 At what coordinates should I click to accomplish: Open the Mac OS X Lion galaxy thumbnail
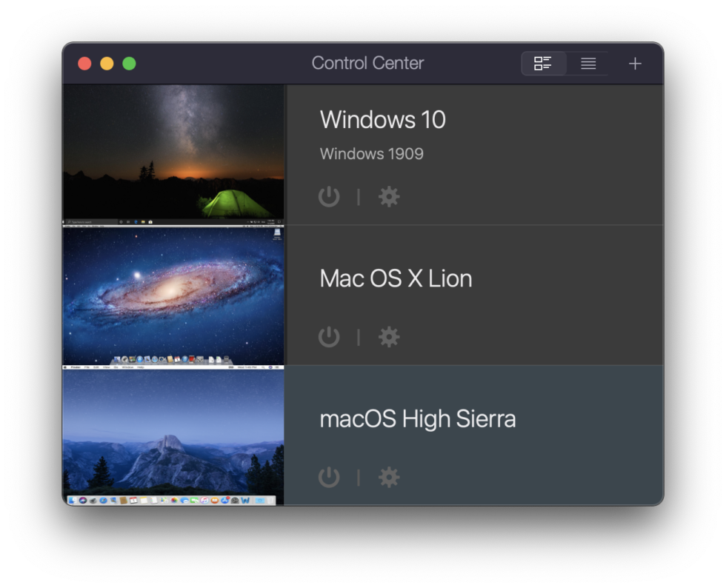click(x=173, y=295)
